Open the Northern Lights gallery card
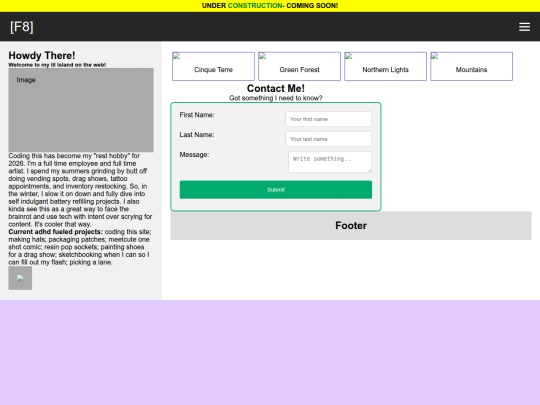 click(385, 66)
